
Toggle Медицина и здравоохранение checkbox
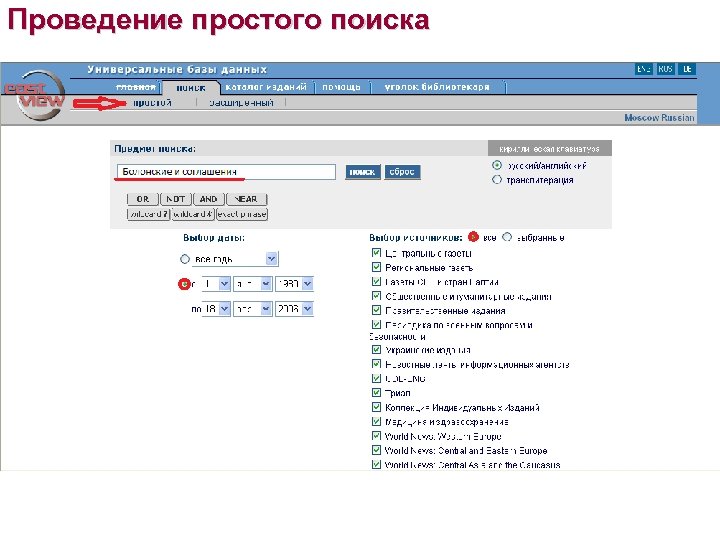pos(376,421)
